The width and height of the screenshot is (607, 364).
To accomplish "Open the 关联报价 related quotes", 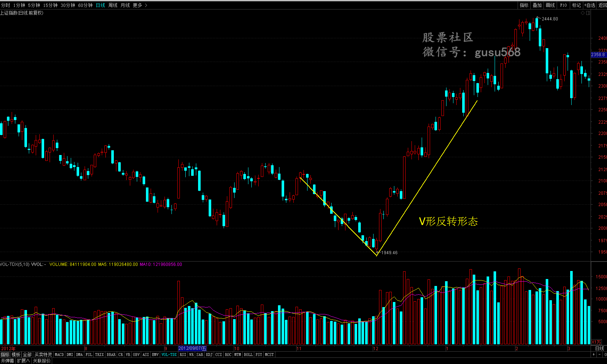I will click(42, 361).
